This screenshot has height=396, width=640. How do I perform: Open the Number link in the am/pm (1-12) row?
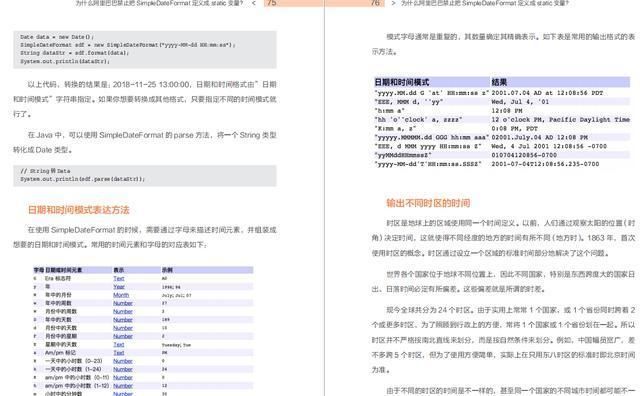(123, 386)
